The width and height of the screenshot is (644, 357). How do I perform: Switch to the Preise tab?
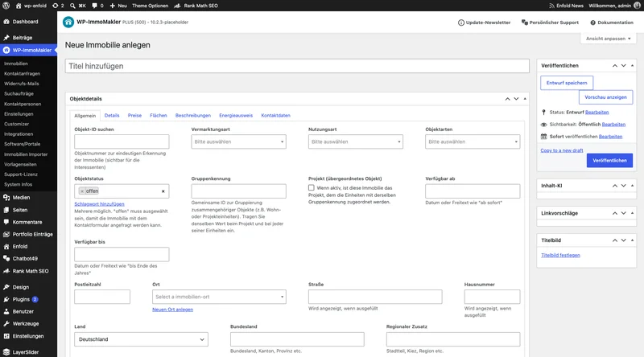134,116
